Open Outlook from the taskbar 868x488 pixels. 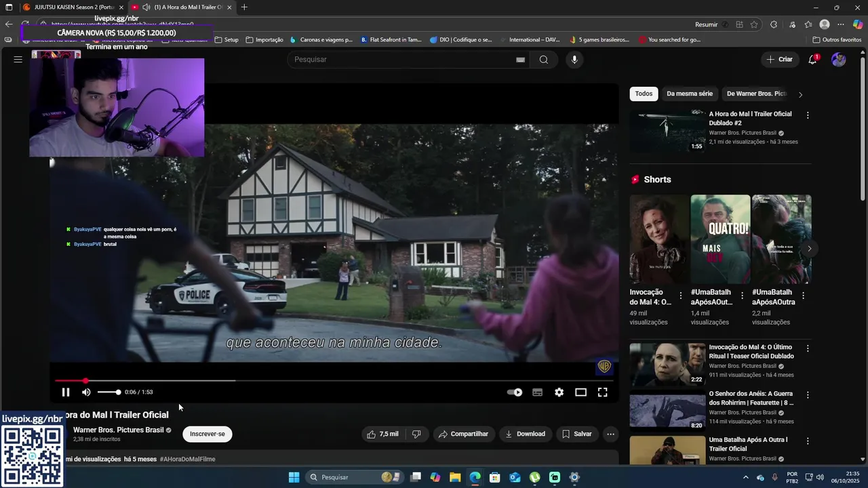(x=515, y=477)
